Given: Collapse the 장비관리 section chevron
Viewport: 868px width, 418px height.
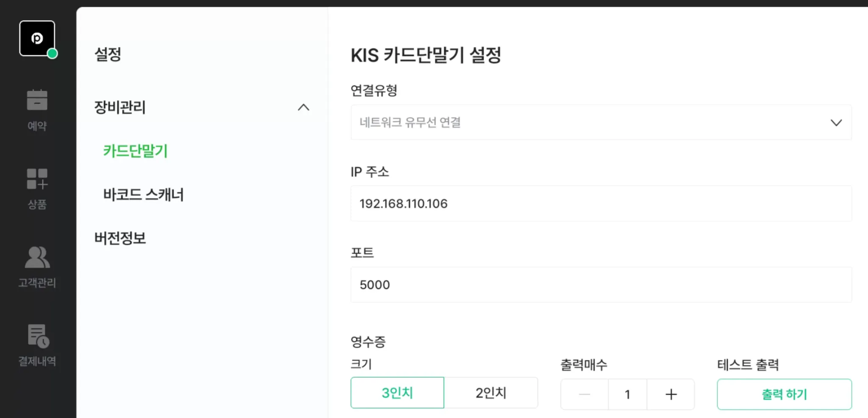Looking at the screenshot, I should (x=303, y=107).
